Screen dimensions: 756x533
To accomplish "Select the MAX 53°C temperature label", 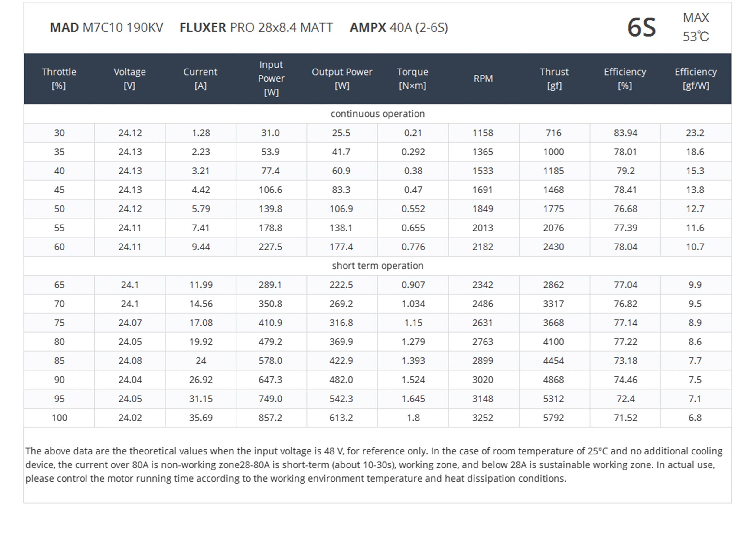I will [696, 27].
